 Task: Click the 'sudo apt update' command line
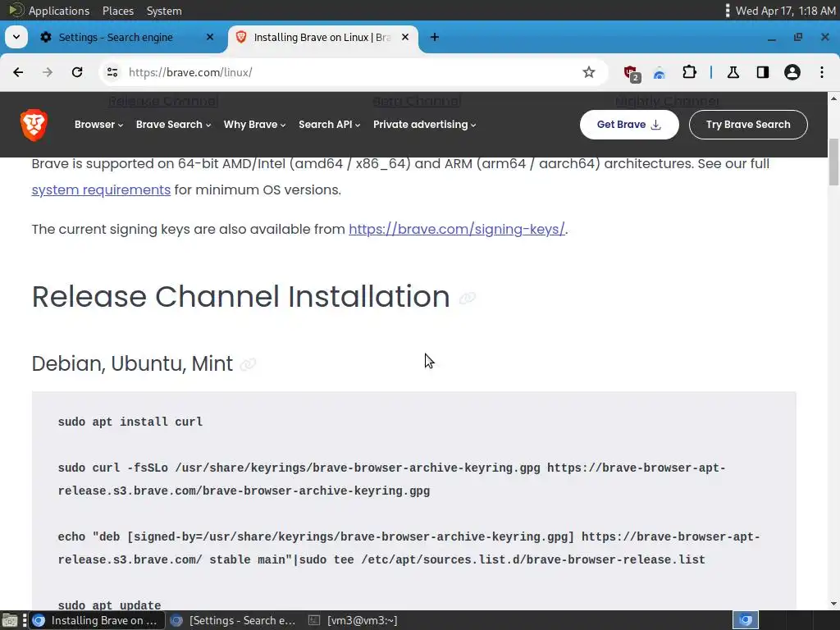click(x=109, y=605)
